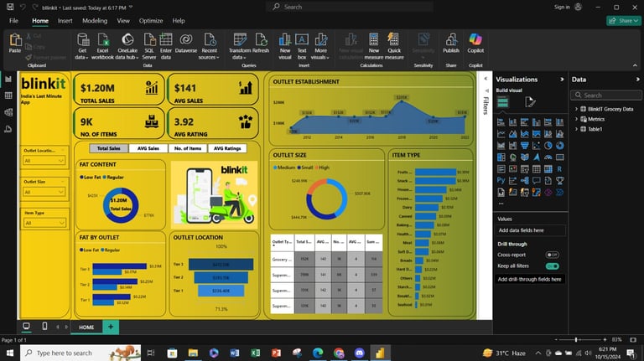The width and height of the screenshot is (644, 361).
Task: Open More visuals dropdown
Action: (320, 46)
